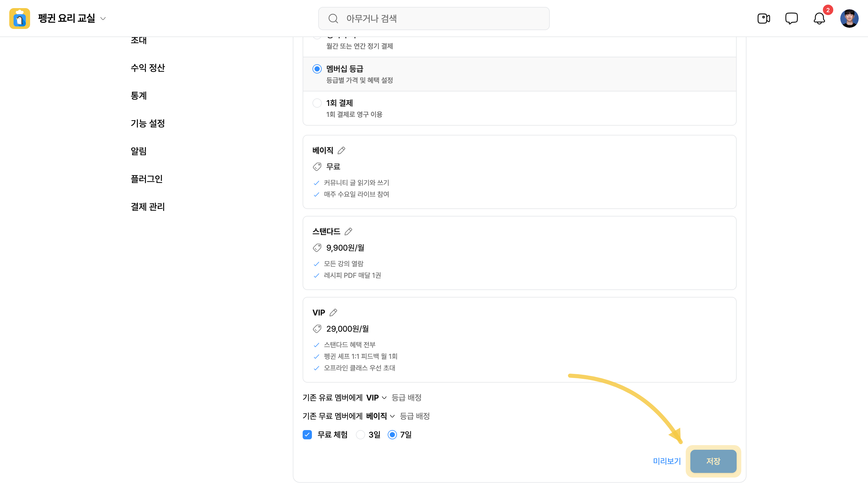Edit the 스탠다드 tier with pencil icon
This screenshot has width=868, height=492.
tap(348, 232)
